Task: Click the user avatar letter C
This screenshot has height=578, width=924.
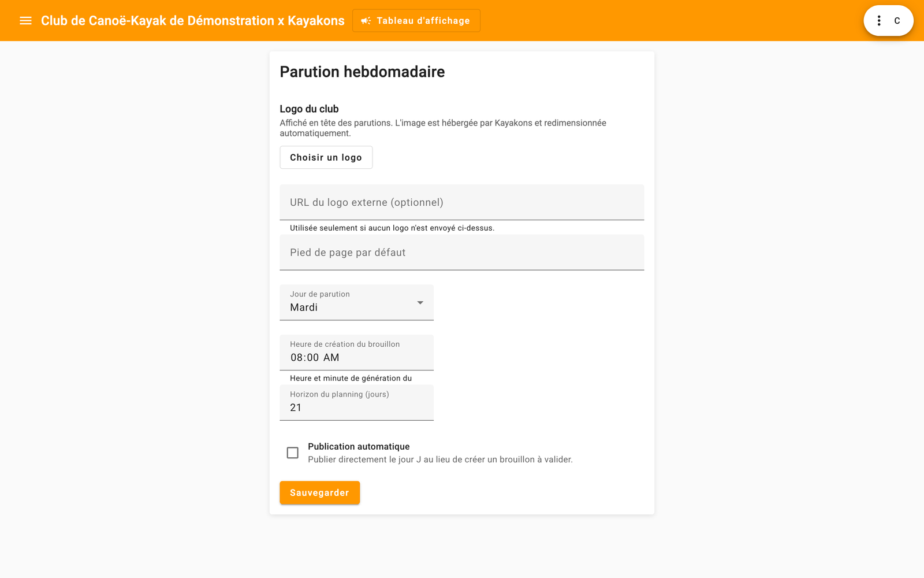Action: [x=897, y=21]
